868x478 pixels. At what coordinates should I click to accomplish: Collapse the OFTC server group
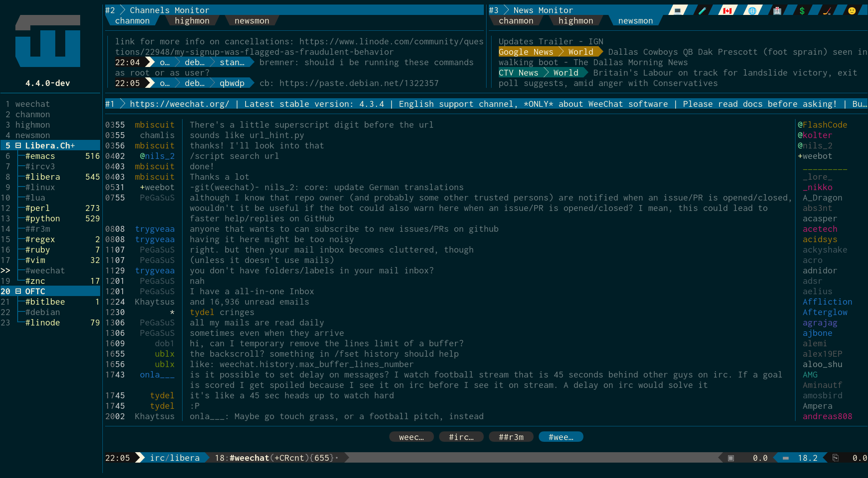click(18, 292)
